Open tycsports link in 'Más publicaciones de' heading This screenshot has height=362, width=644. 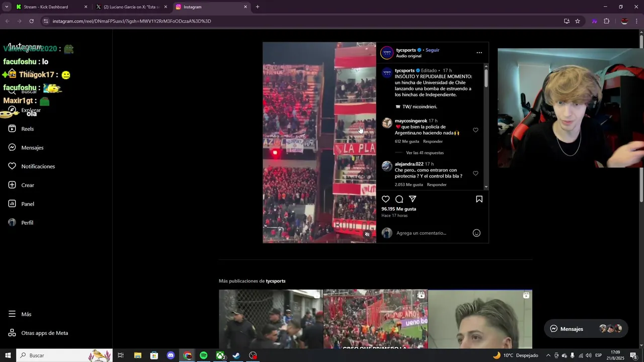click(x=275, y=281)
